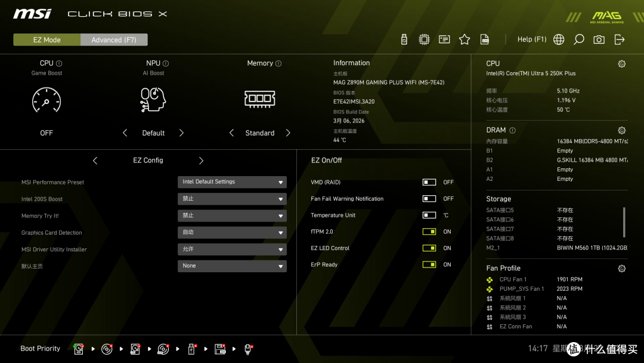Open the M-Flash USB update icon
The height and width of the screenshot is (363, 644).
point(404,39)
